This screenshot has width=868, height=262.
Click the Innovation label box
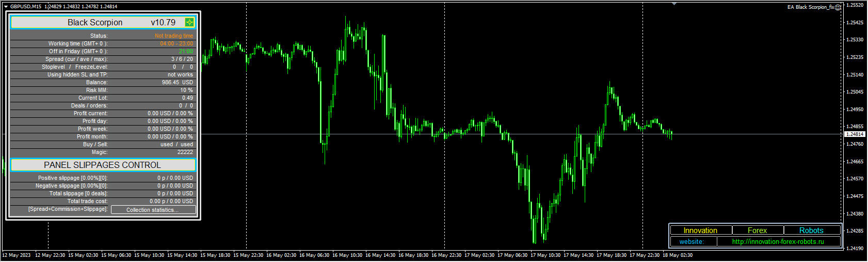[x=701, y=230]
